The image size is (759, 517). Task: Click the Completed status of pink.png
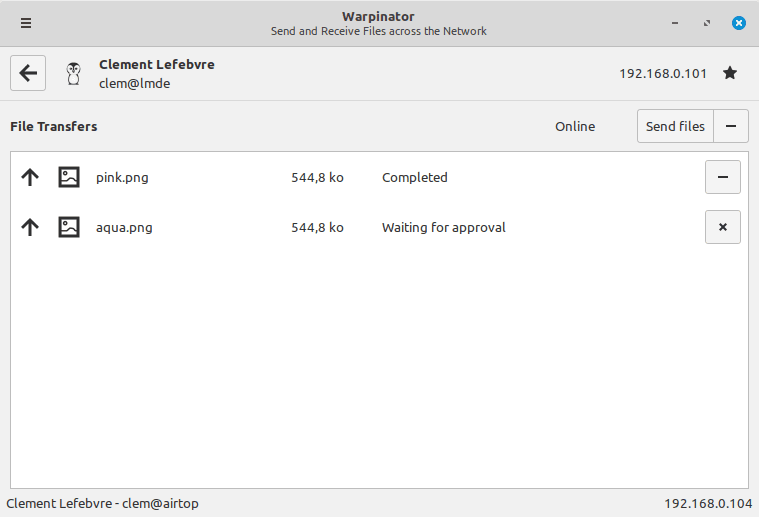414,177
